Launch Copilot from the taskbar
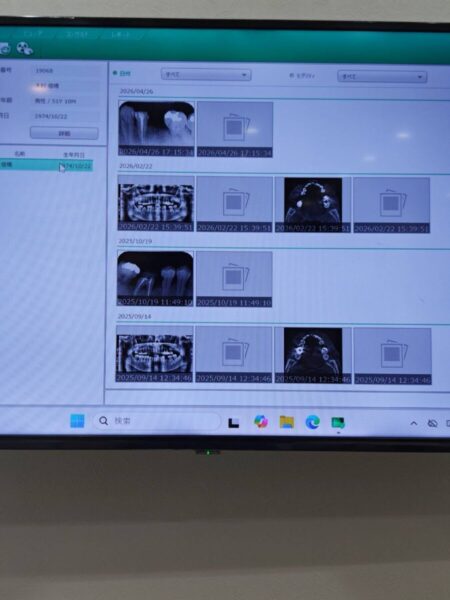The height and width of the screenshot is (600, 450). coord(261,422)
